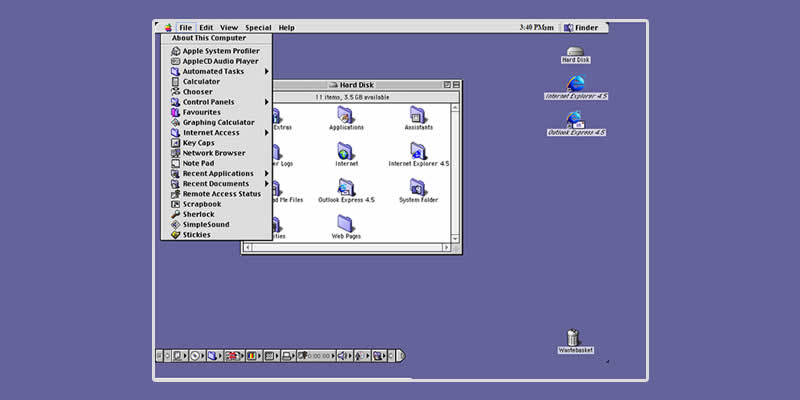Open the Edit menu
The image size is (800, 400).
[206, 28]
